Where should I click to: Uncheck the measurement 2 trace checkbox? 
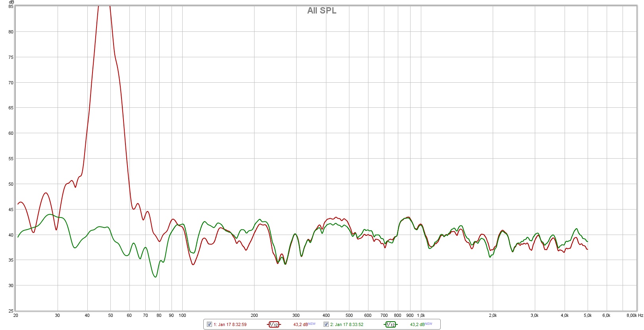[x=326, y=324]
